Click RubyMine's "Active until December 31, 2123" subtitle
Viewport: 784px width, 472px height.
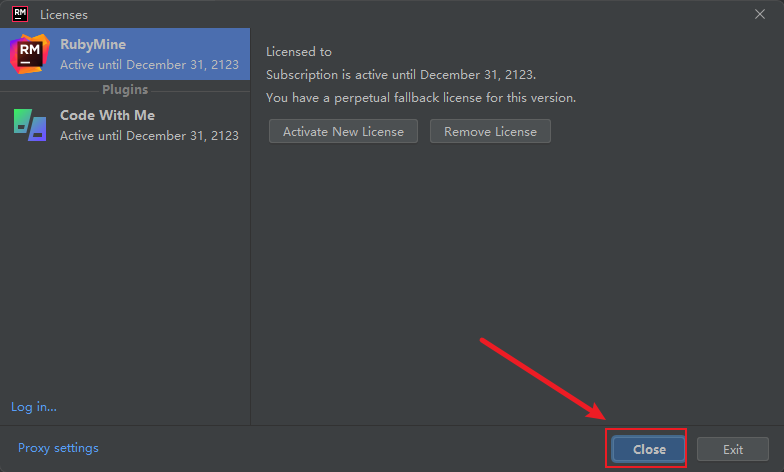(150, 64)
